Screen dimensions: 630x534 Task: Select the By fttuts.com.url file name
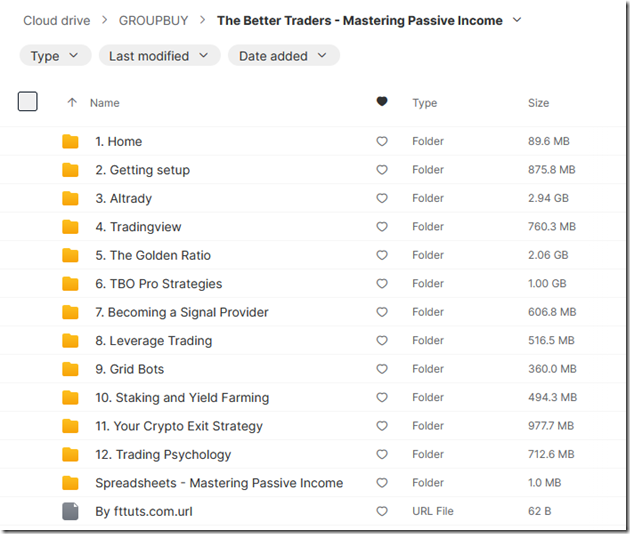point(144,511)
